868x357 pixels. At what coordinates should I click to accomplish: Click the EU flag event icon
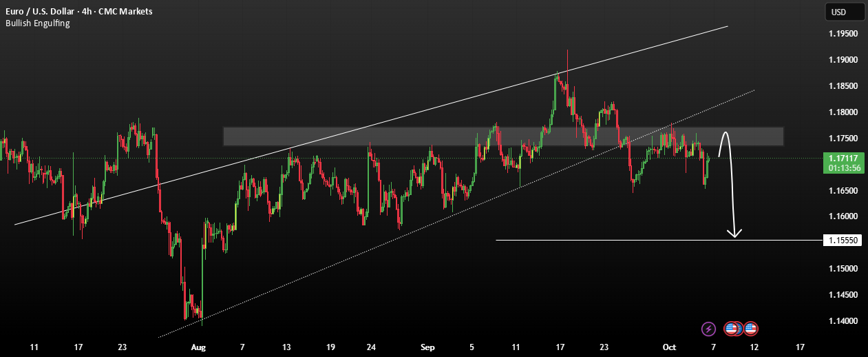click(740, 329)
